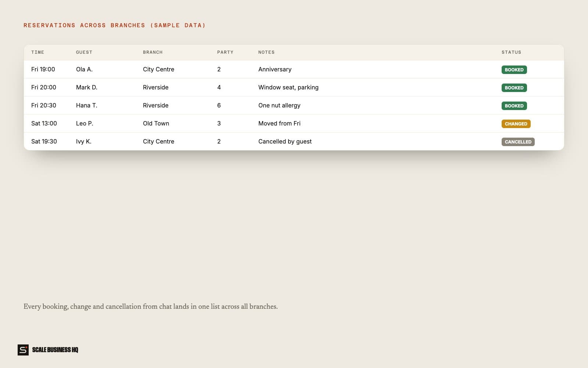Click "City Centre" in the Ivy K. row

point(158,141)
